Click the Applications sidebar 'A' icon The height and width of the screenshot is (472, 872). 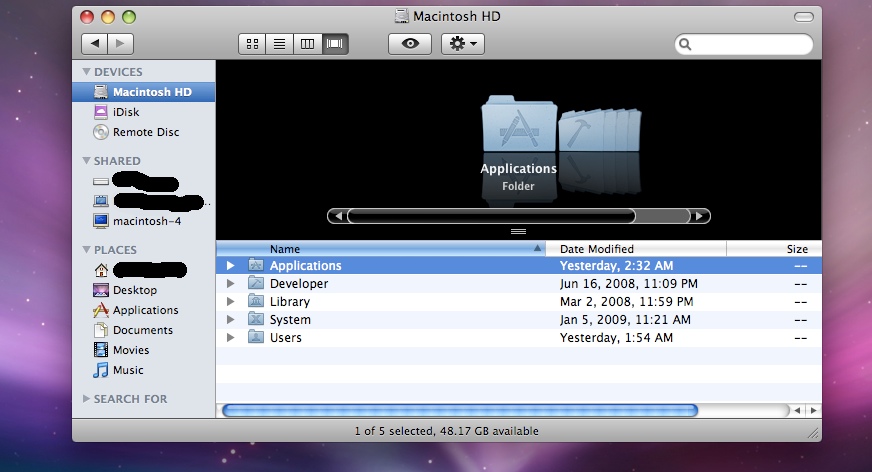tap(101, 310)
